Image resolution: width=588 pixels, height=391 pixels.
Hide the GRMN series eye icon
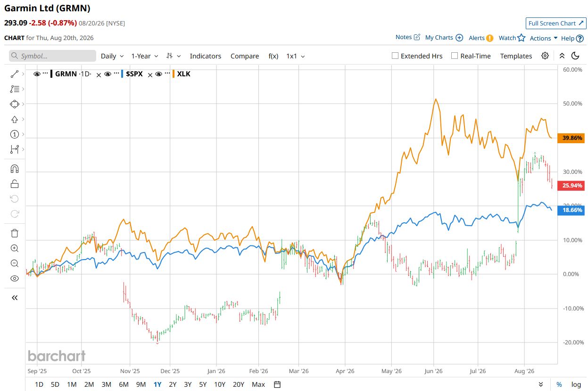[x=37, y=74]
